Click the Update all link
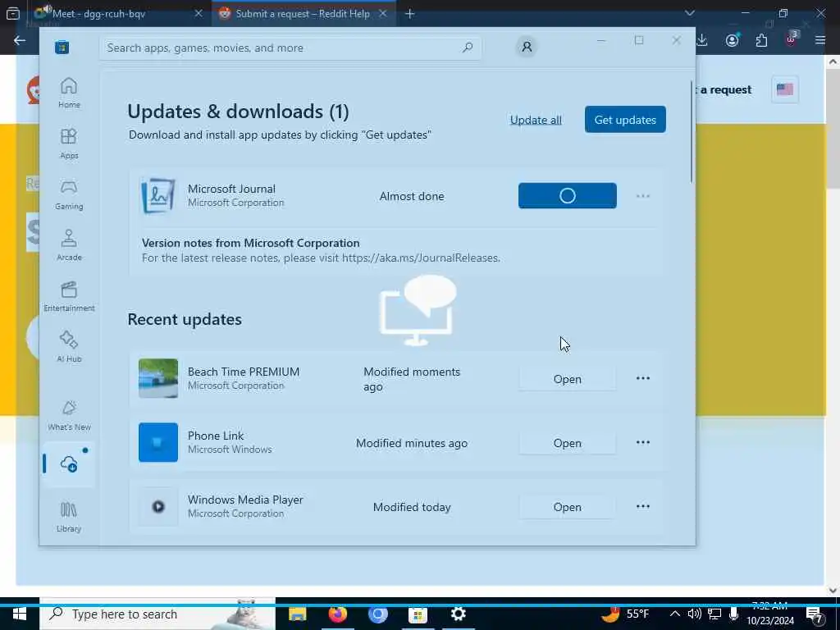Viewport: 840px width, 630px height. [536, 120]
